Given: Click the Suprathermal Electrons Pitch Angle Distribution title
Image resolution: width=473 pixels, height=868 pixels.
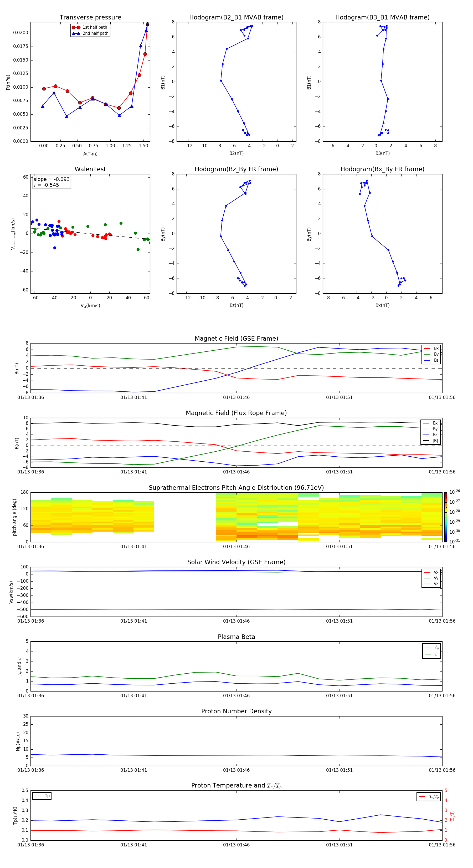Looking at the screenshot, I should tap(236, 488).
